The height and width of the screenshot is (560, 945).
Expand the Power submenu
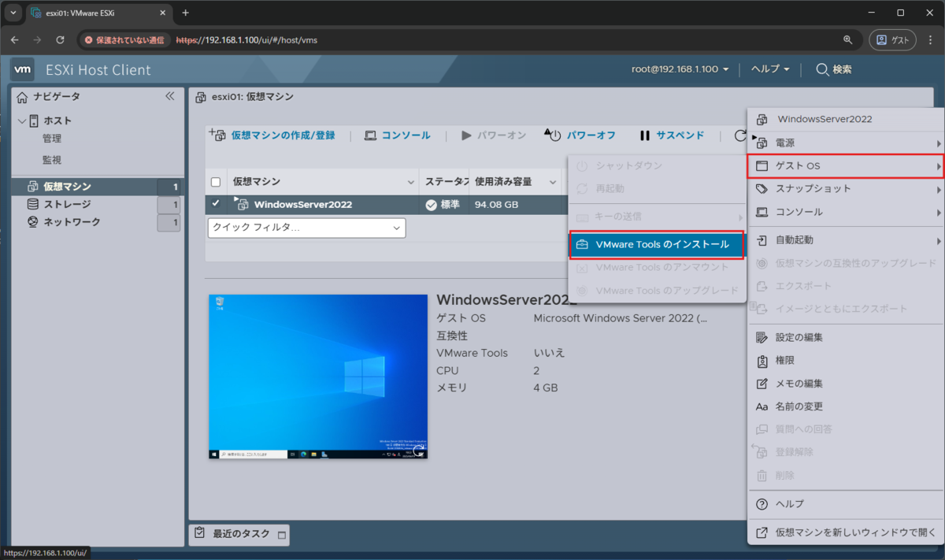(x=846, y=143)
